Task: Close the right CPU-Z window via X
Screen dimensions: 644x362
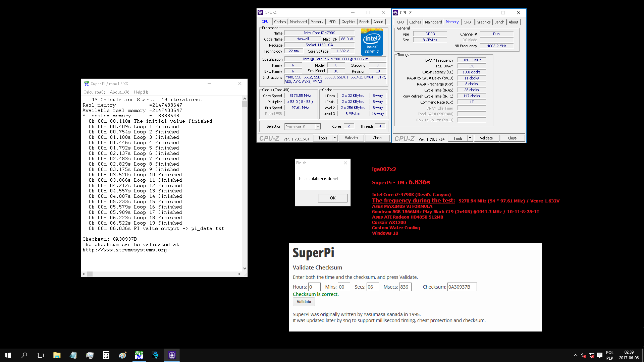Action: click(x=519, y=13)
